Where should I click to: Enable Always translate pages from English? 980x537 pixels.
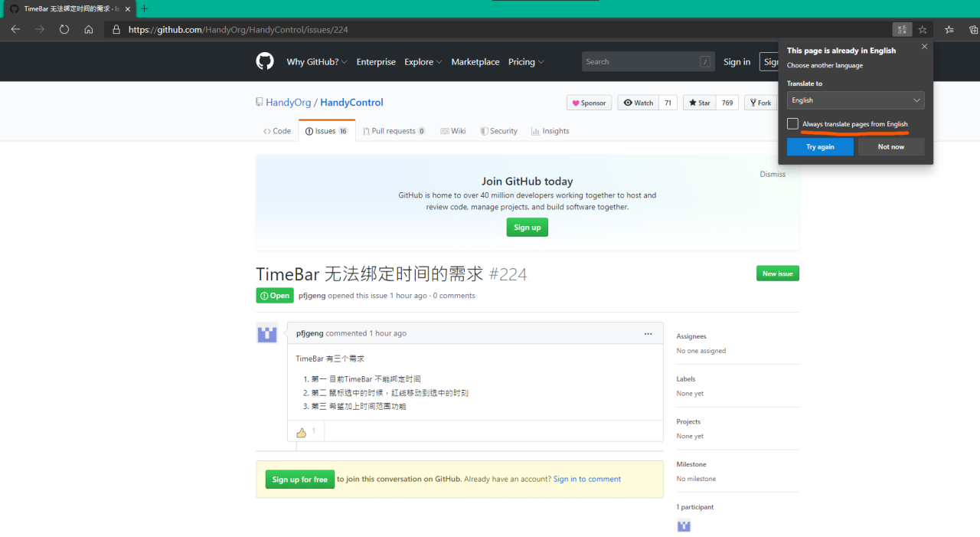click(792, 124)
